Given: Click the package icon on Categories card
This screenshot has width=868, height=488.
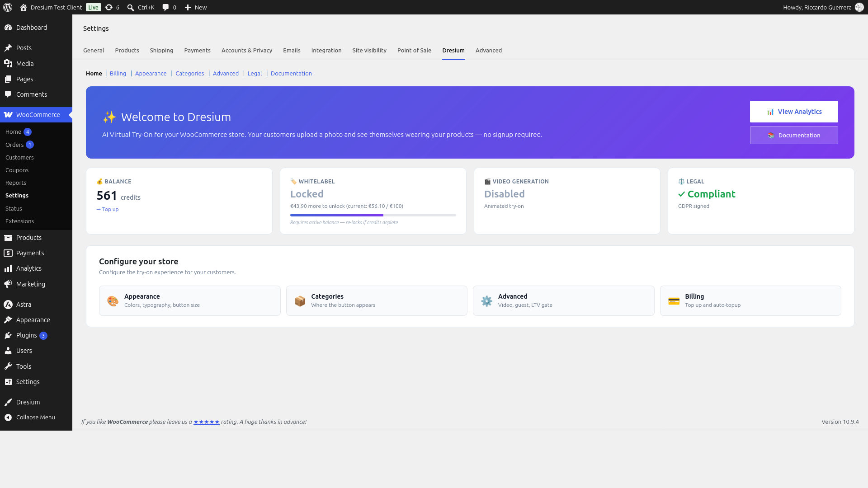Looking at the screenshot, I should [300, 301].
